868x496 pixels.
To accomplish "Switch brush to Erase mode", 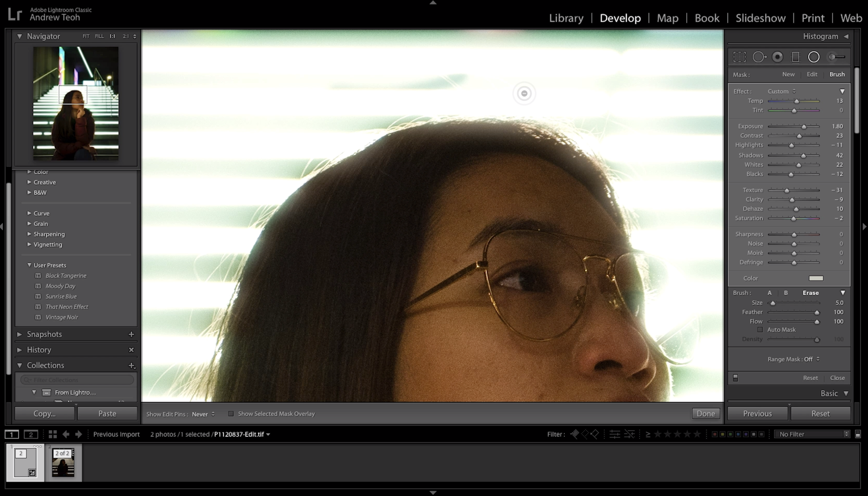I will pos(811,293).
